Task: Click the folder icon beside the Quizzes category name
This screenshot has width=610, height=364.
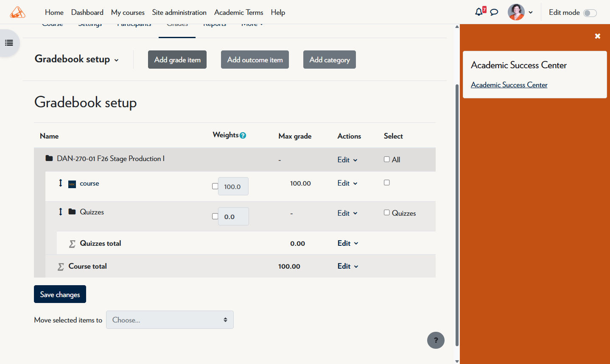Action: [x=72, y=211]
